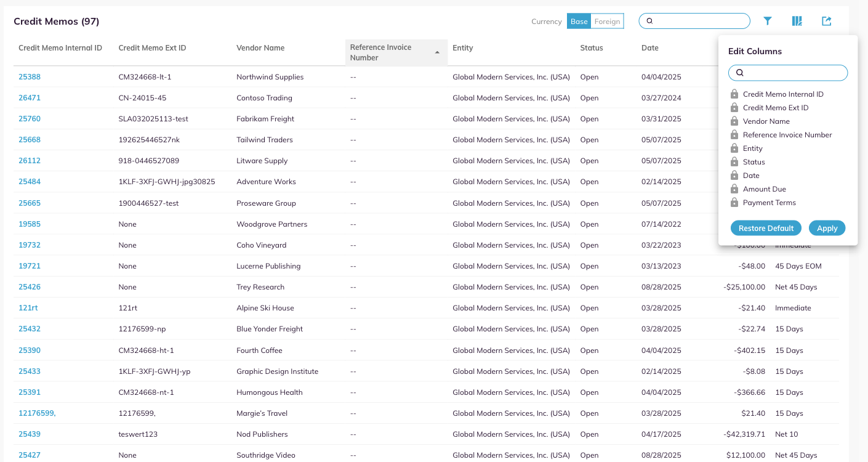Click amount -$25,100.00

point(744,287)
